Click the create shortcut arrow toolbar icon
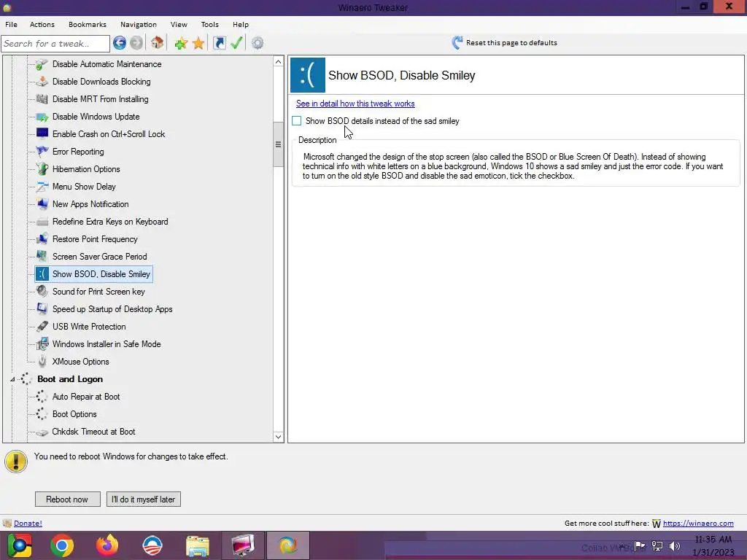Image resolution: width=747 pixels, height=560 pixels. pyautogui.click(x=219, y=43)
